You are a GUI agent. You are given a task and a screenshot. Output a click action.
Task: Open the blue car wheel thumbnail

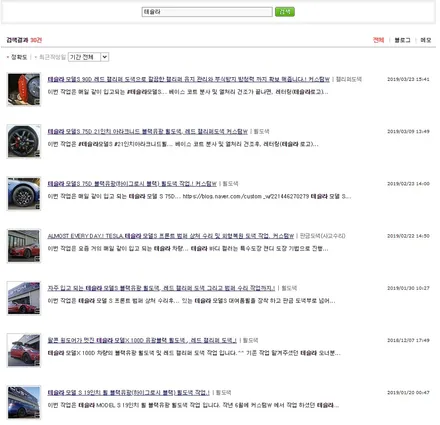point(24,194)
